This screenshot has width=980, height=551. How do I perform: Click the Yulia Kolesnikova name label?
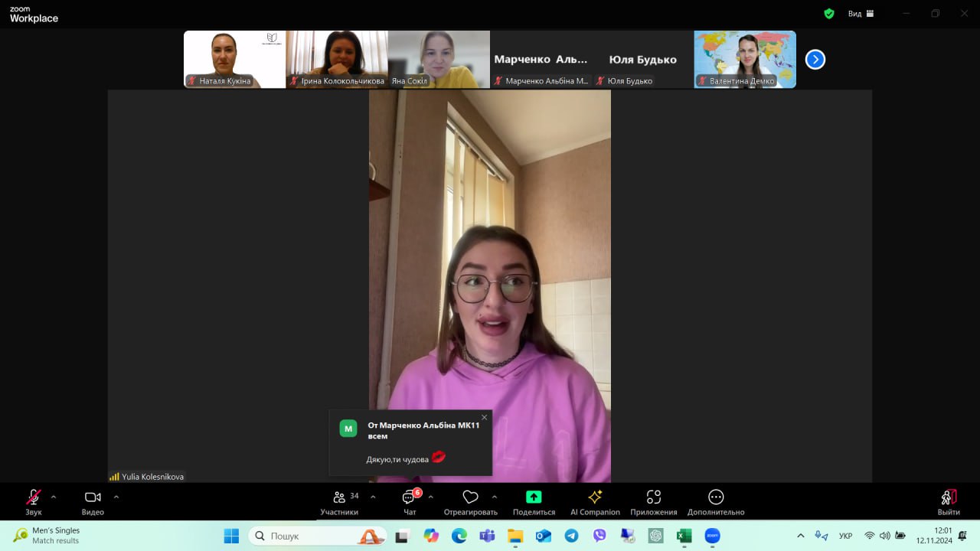(152, 477)
